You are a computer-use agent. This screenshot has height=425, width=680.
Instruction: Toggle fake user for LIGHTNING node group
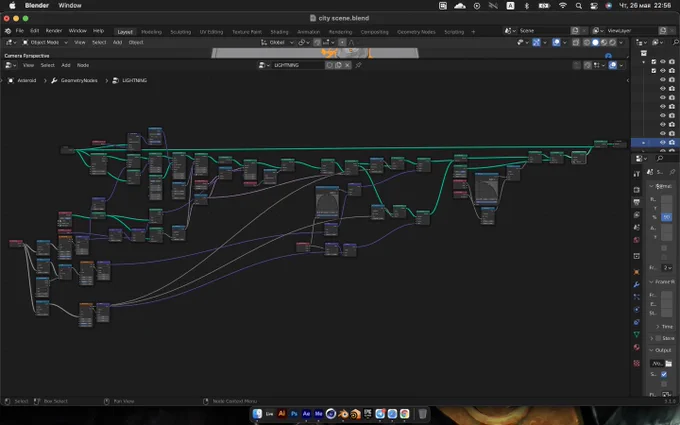point(330,65)
